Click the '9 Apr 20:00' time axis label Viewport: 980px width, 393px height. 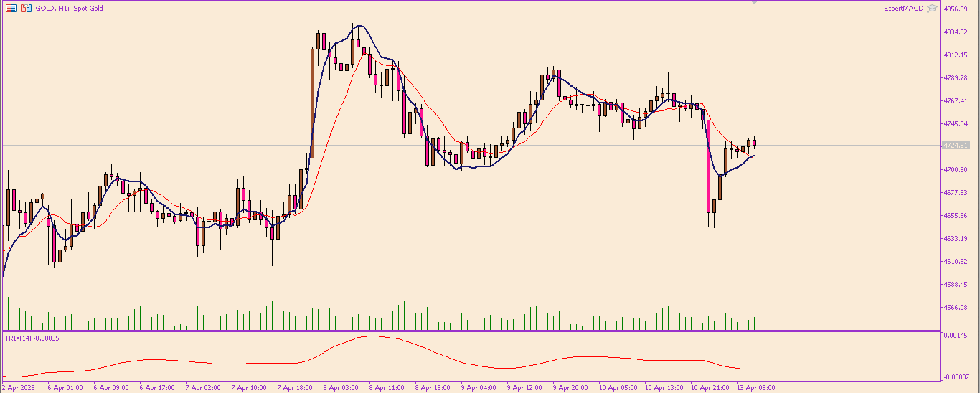tap(570, 388)
